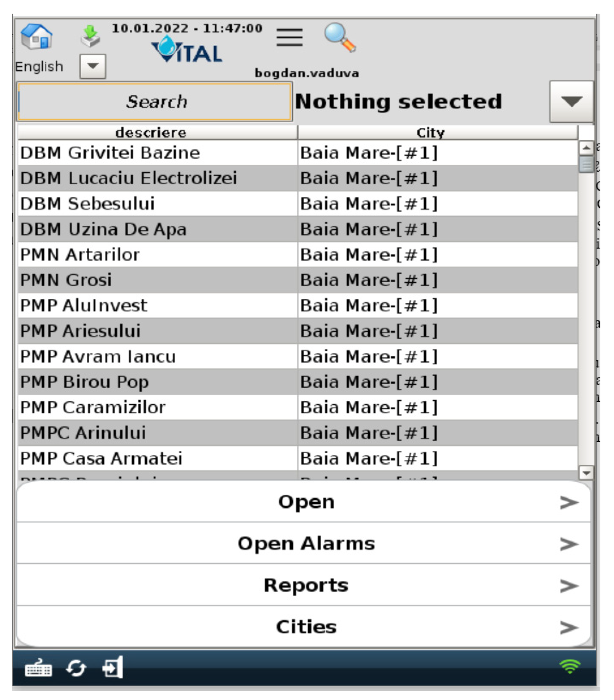614x700 pixels.
Task: Click the home house icon
Action: point(36,36)
